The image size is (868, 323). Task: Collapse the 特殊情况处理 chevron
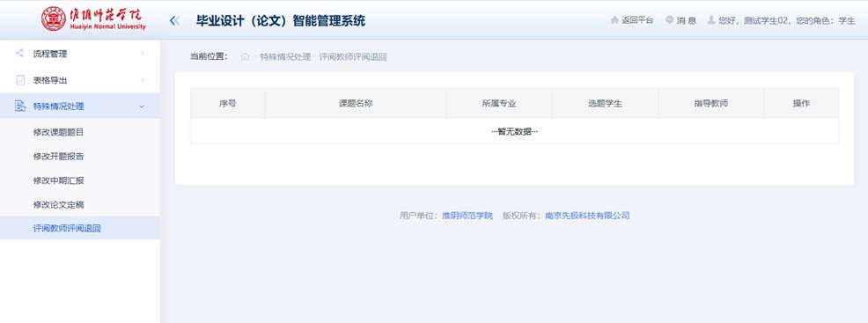(x=142, y=106)
